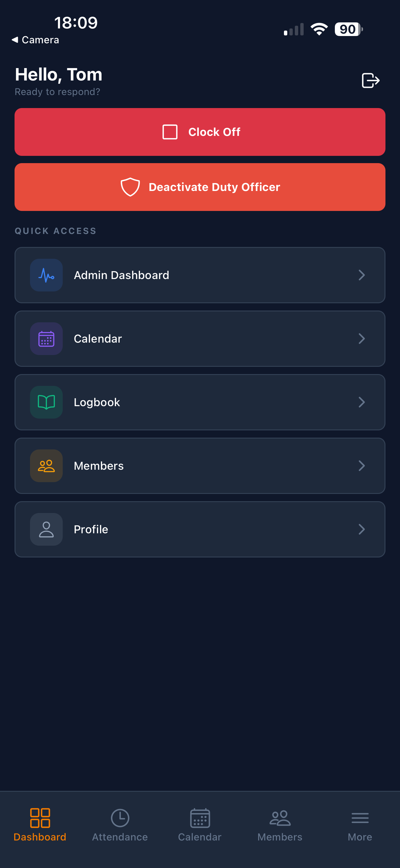Return to Camera app via back link
400x868 pixels.
[x=35, y=40]
